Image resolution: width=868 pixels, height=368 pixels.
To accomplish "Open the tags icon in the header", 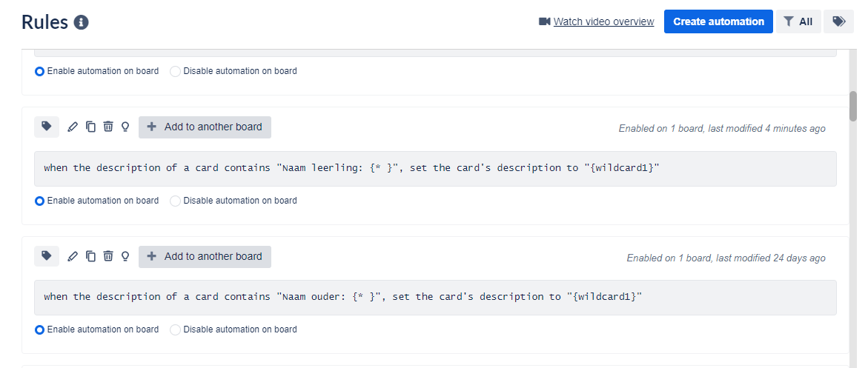I will point(838,21).
